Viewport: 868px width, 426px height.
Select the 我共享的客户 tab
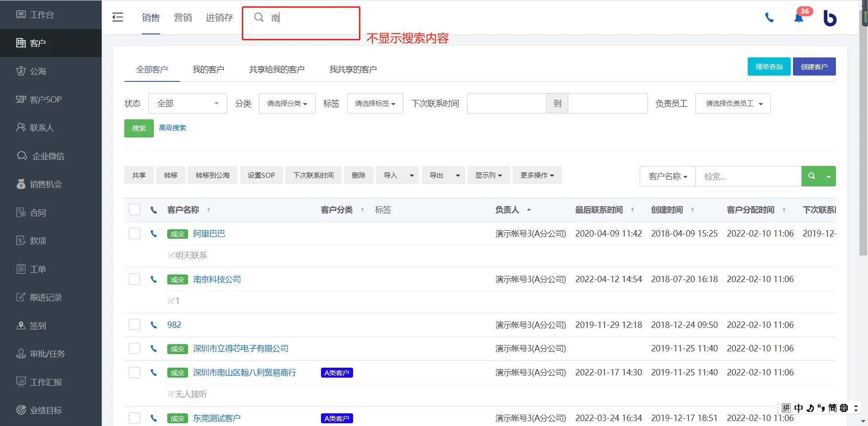tap(353, 70)
